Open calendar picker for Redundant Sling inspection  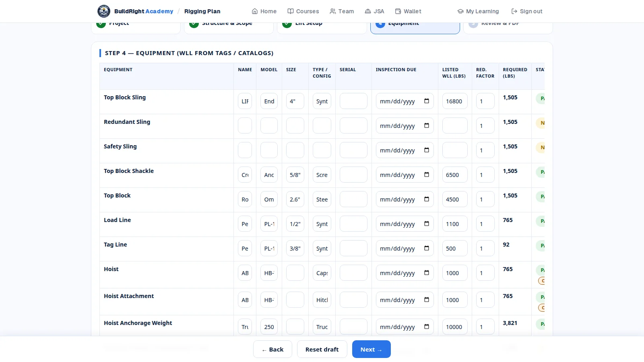(x=427, y=125)
